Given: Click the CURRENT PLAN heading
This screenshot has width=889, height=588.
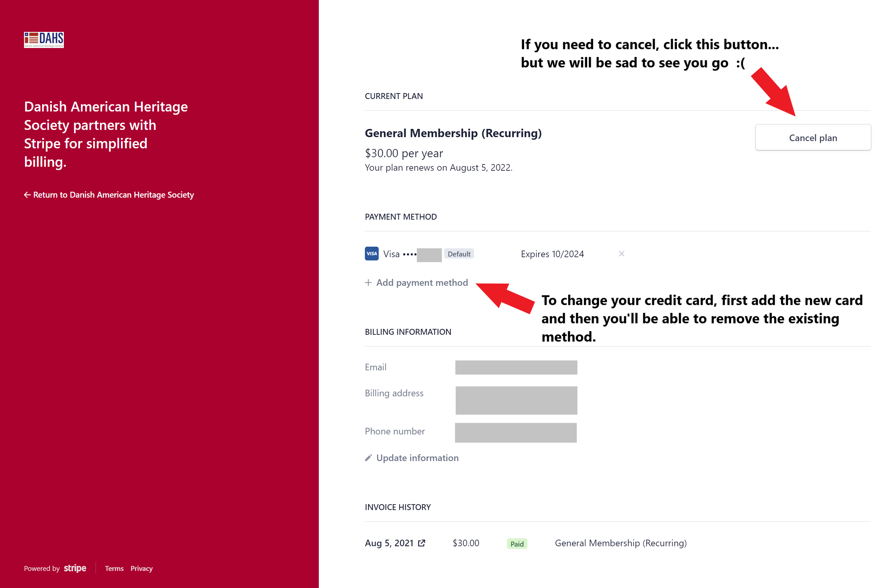Looking at the screenshot, I should pyautogui.click(x=394, y=96).
